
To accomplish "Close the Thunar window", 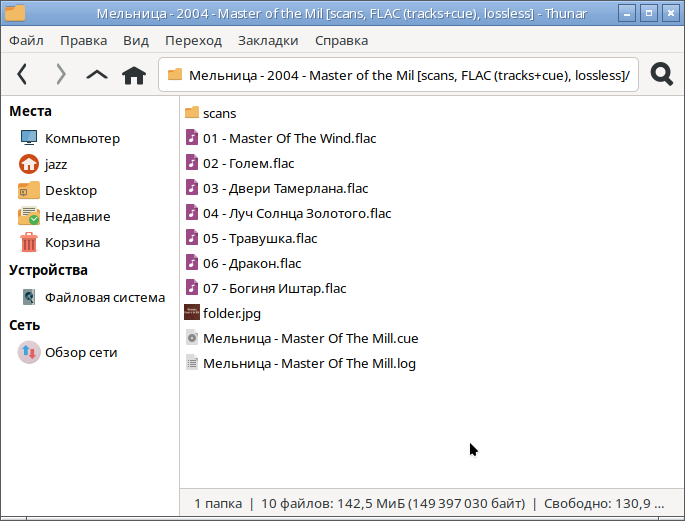I will tap(671, 13).
